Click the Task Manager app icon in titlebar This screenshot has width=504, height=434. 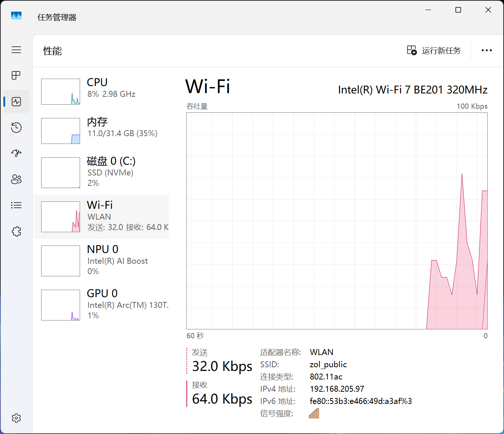pos(16,16)
